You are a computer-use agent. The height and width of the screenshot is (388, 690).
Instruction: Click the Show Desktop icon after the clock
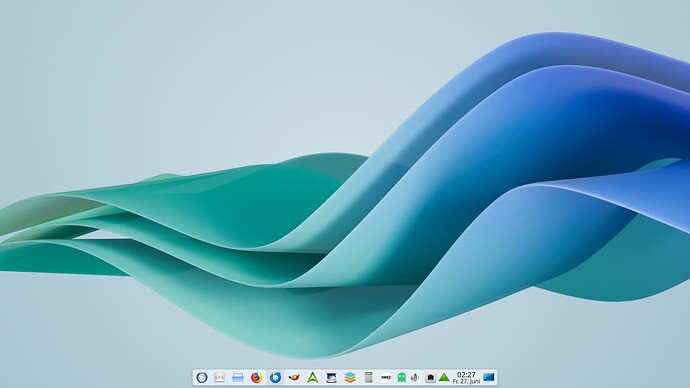coord(489,377)
